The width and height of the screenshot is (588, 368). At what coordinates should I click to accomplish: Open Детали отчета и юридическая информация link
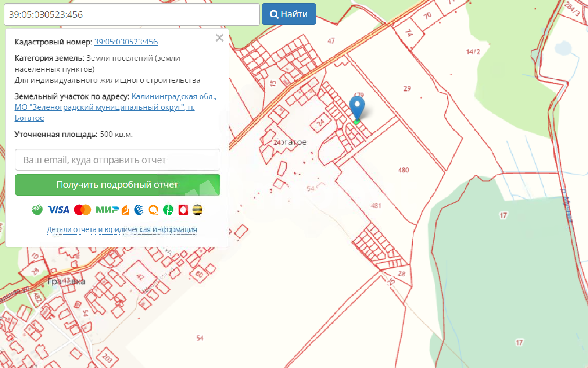(122, 229)
